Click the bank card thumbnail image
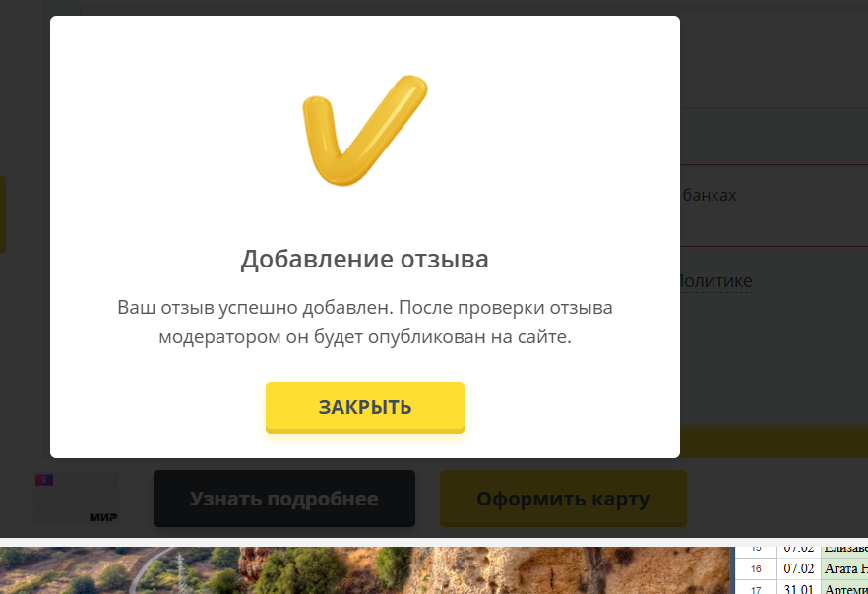 (x=77, y=499)
